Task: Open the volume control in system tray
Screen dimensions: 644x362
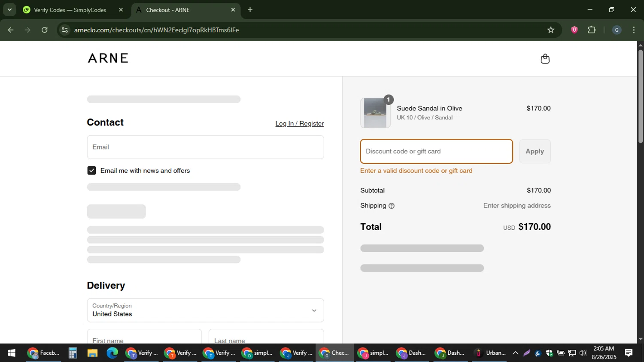Action: 583,353
